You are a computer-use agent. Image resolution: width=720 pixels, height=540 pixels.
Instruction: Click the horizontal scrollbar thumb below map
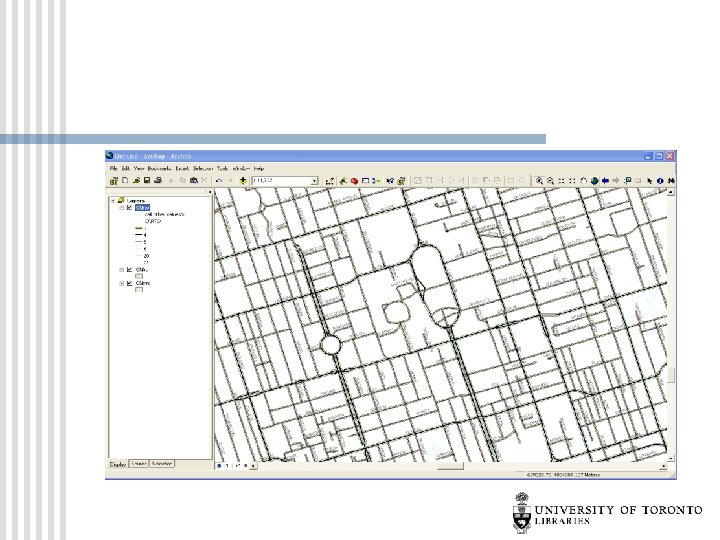450,466
